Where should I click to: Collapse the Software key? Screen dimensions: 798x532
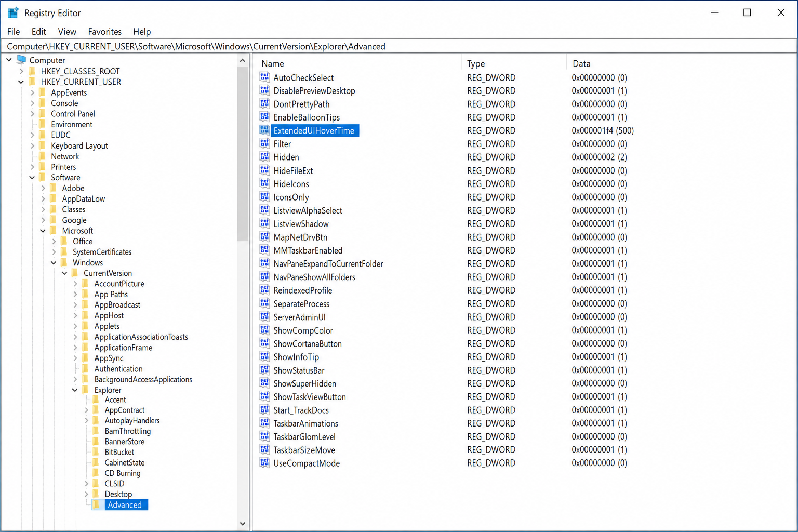(32, 178)
